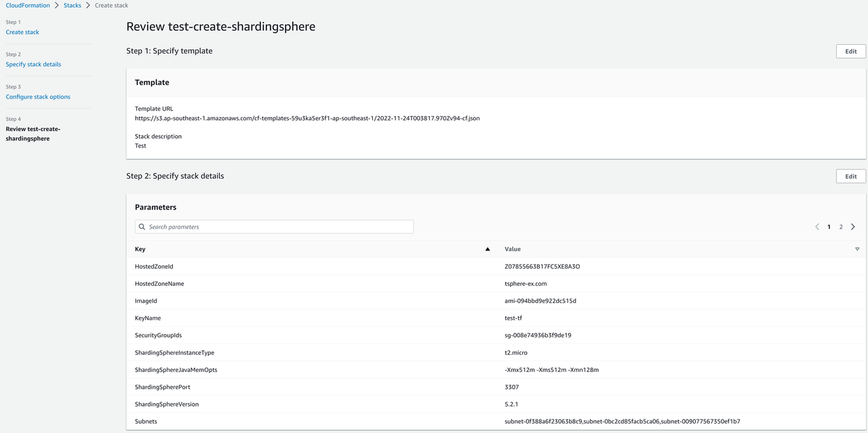This screenshot has height=433, width=868.
Task: Click the Template URL S3 address
Action: 307,118
